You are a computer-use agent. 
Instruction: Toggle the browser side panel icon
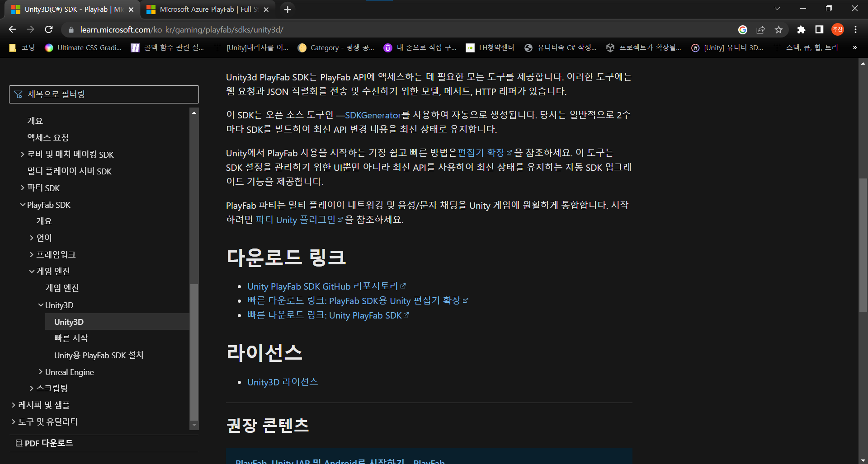819,30
